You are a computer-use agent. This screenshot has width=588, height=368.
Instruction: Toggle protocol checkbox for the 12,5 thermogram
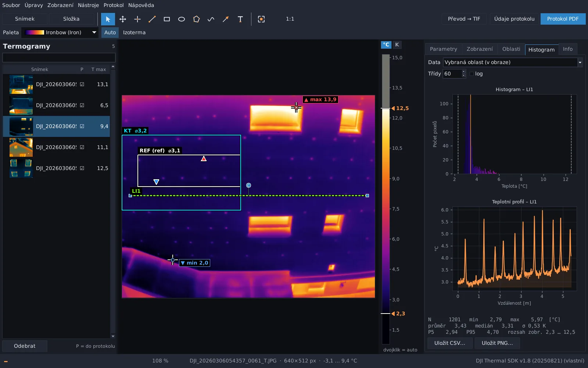pyautogui.click(x=82, y=168)
